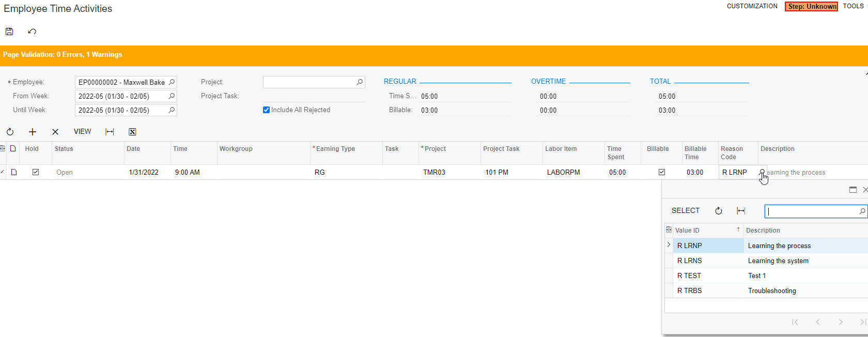This screenshot has width=868, height=337.
Task: Click the 101 PM project task cell
Action: pyautogui.click(x=512, y=172)
